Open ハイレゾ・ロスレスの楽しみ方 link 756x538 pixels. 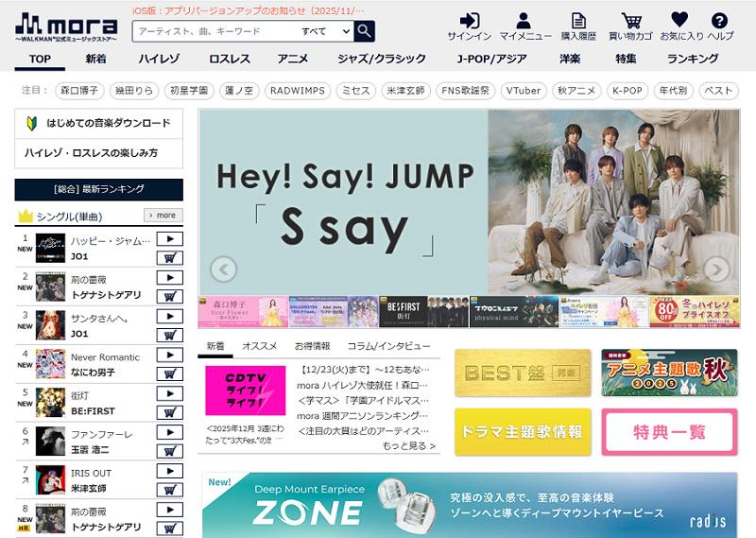(x=99, y=153)
